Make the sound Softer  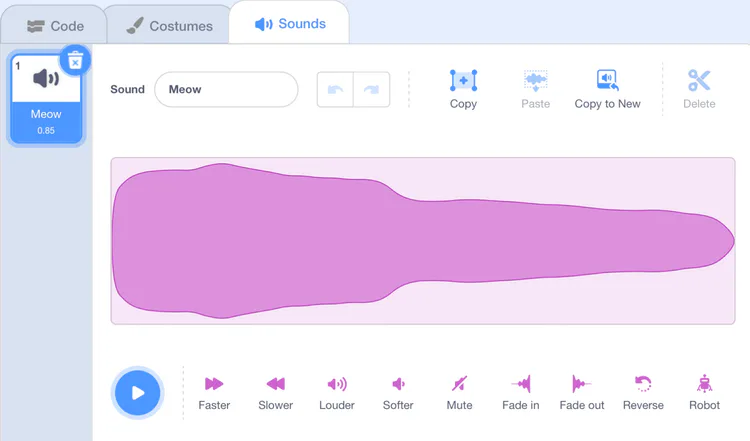(398, 391)
